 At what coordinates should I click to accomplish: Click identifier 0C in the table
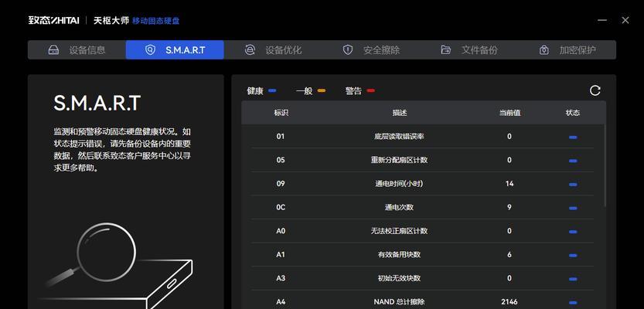(x=281, y=207)
